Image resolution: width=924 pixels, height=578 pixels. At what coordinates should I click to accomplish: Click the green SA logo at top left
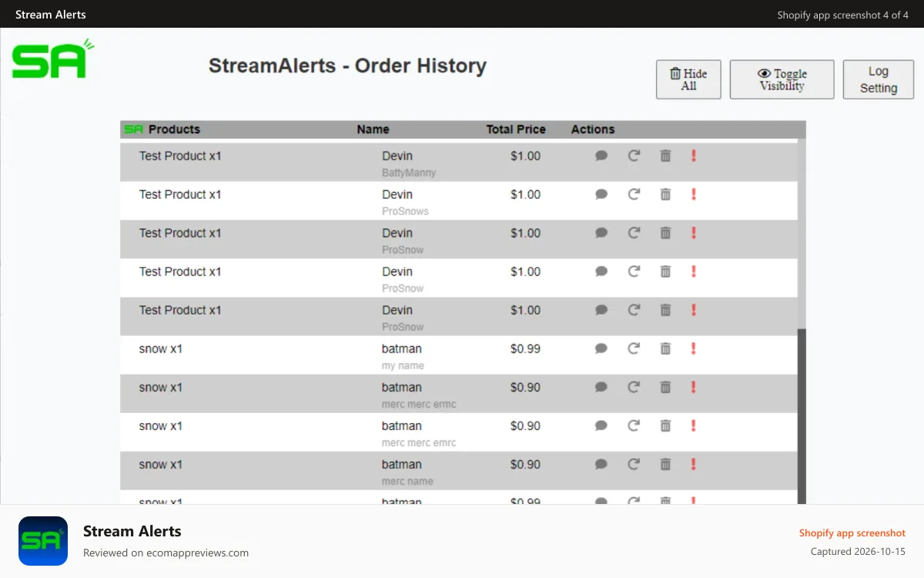pyautogui.click(x=52, y=59)
